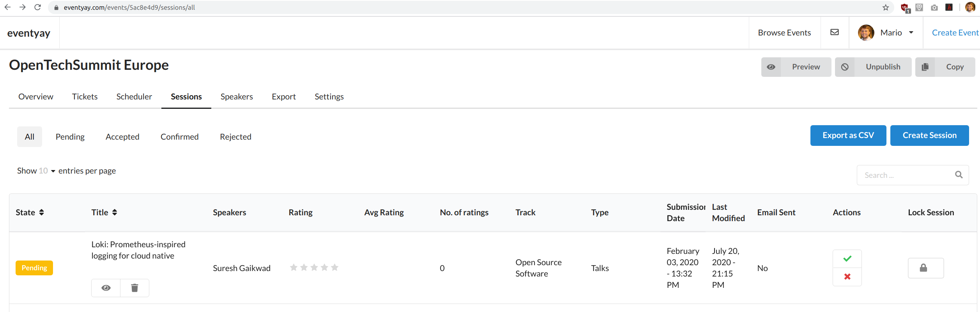Click the Talks type cell
This screenshot has width=980, height=312.
[600, 268]
